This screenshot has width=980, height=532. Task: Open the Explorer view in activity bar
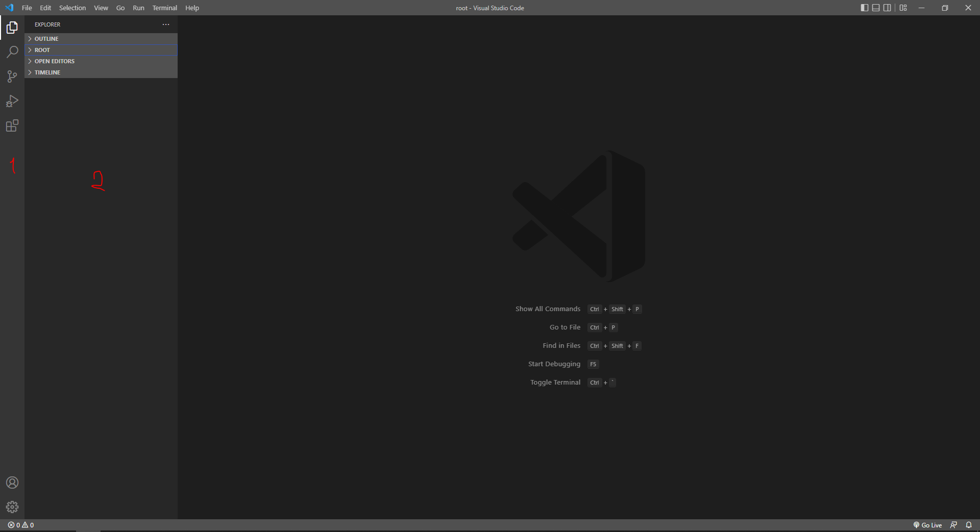pyautogui.click(x=12, y=28)
